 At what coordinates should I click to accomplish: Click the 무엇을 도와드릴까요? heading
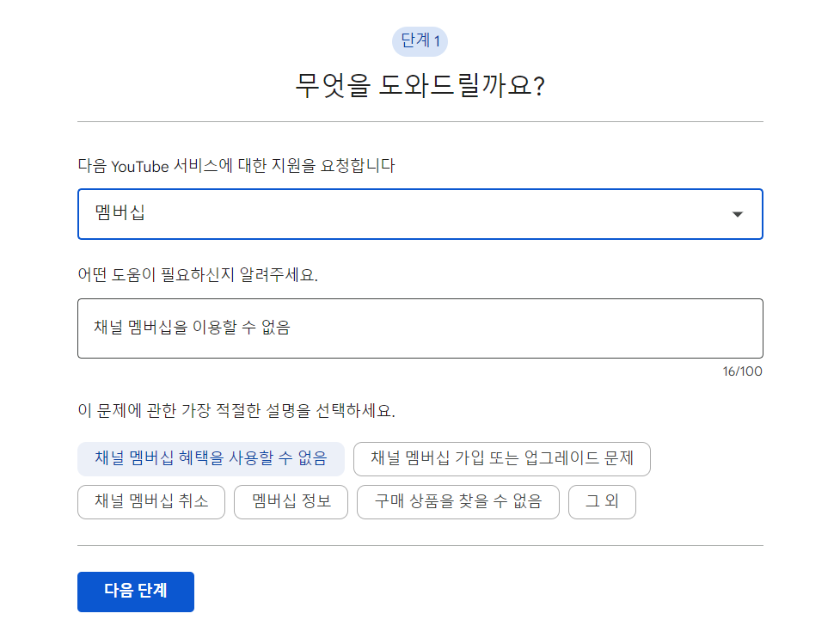click(x=420, y=86)
